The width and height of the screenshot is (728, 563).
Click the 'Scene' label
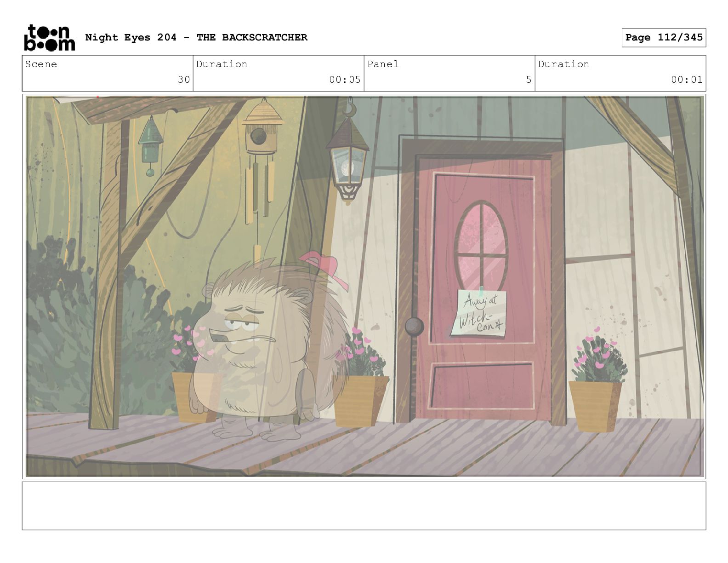[x=41, y=64]
